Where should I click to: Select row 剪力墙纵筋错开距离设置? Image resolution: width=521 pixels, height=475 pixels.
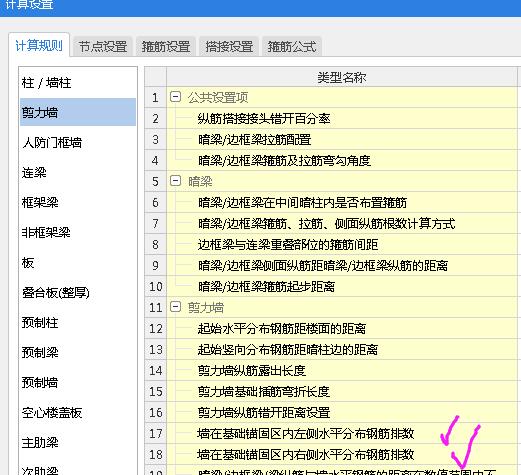342,412
